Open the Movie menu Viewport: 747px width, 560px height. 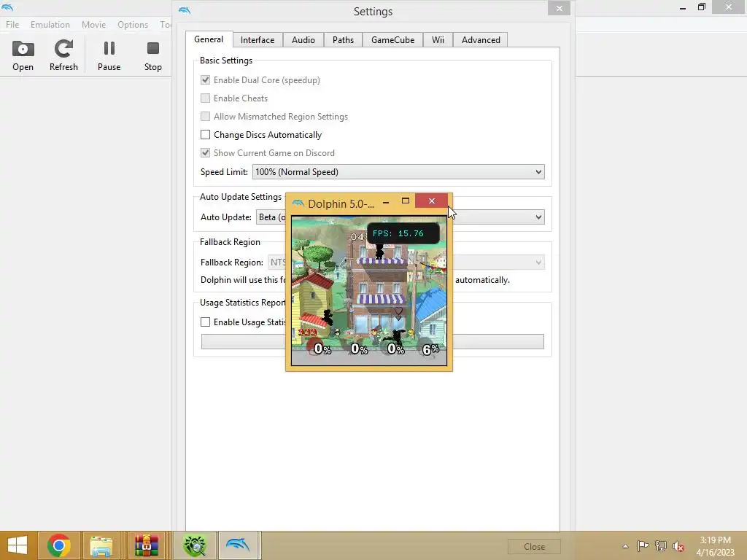coord(93,25)
